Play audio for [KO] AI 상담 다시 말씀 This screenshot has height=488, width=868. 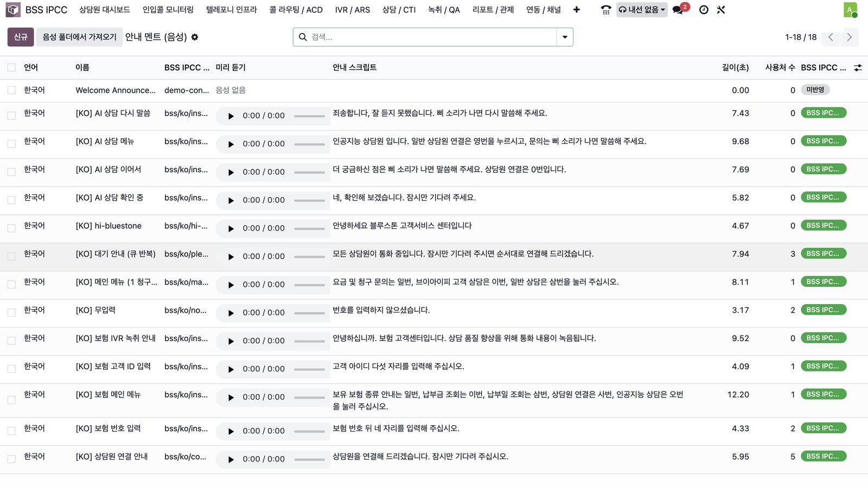tap(231, 116)
